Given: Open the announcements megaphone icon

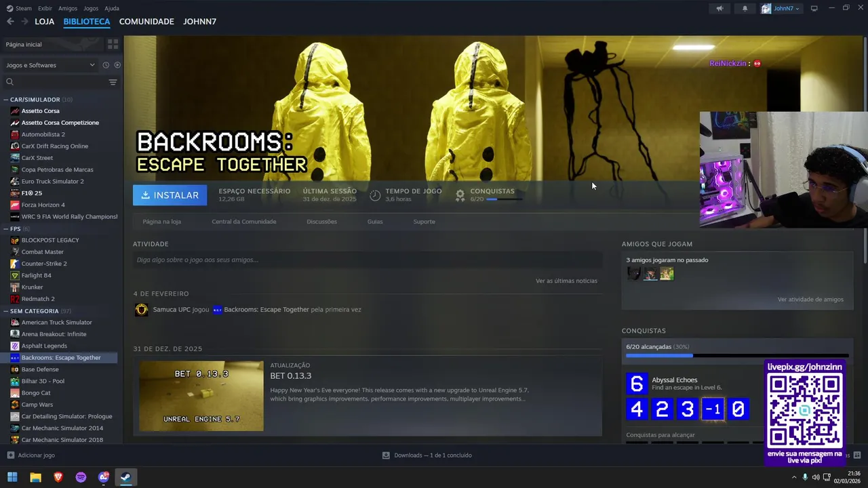Looking at the screenshot, I should click(x=719, y=8).
